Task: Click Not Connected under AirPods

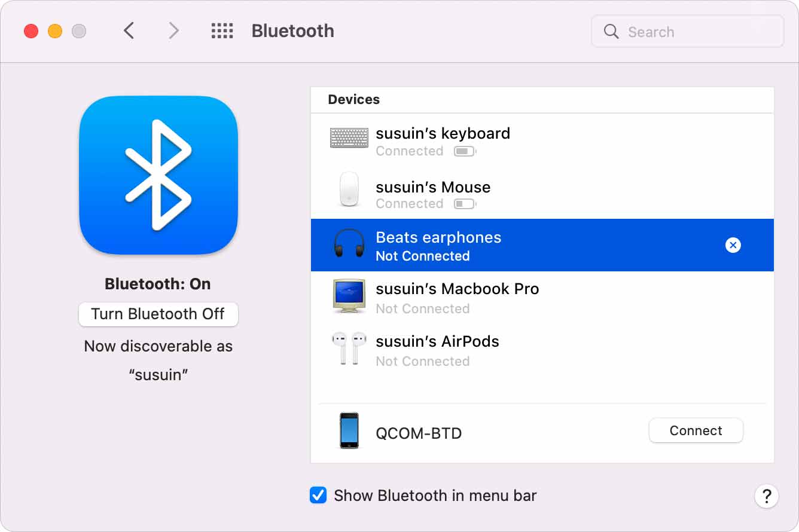Action: pos(423,362)
